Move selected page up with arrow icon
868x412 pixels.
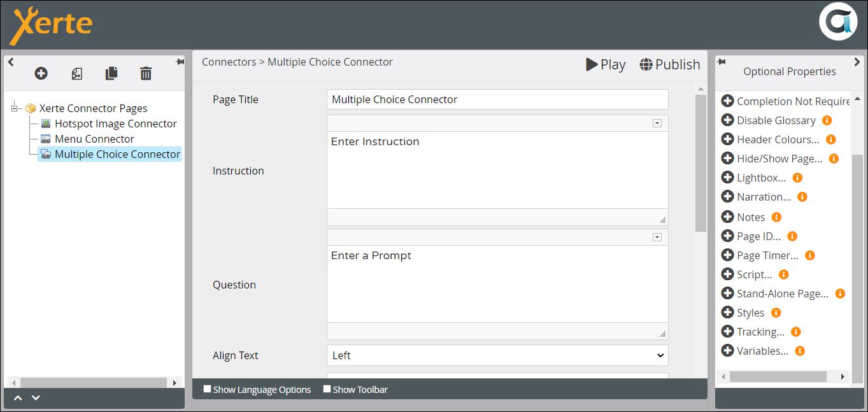tap(18, 398)
